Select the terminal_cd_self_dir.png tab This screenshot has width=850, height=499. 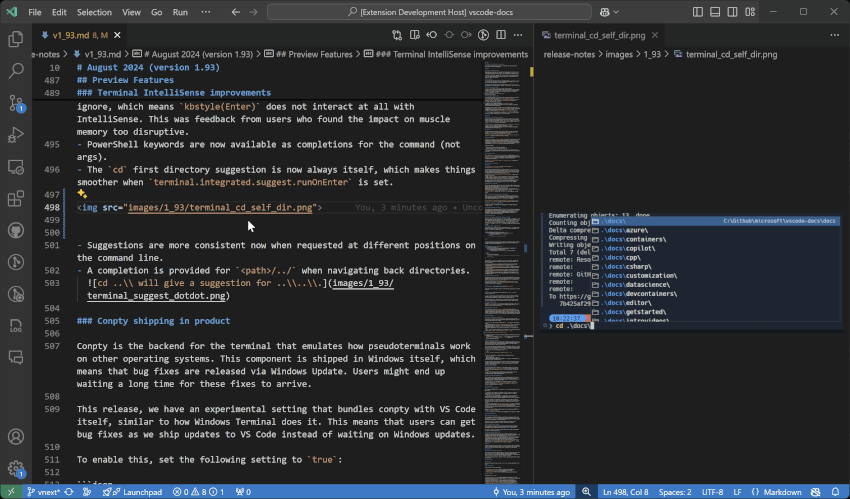(x=599, y=35)
